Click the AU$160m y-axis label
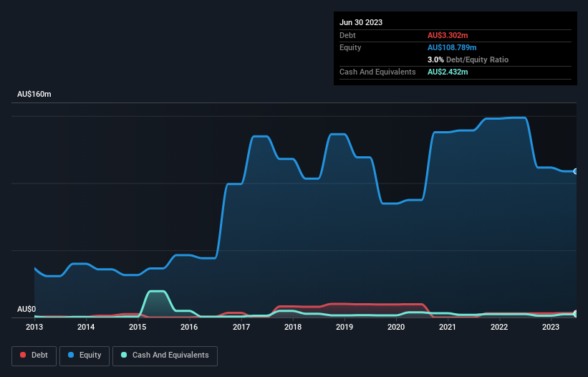Screen dimensions: 588x377 (x=34, y=94)
